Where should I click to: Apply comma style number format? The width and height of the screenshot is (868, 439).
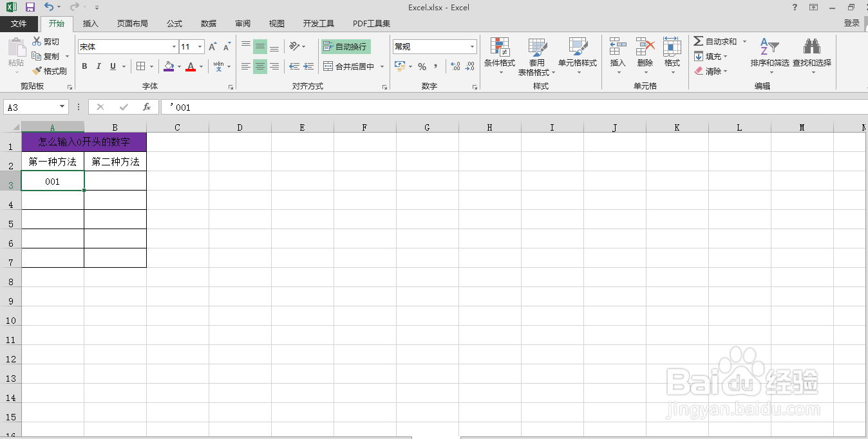pos(436,66)
